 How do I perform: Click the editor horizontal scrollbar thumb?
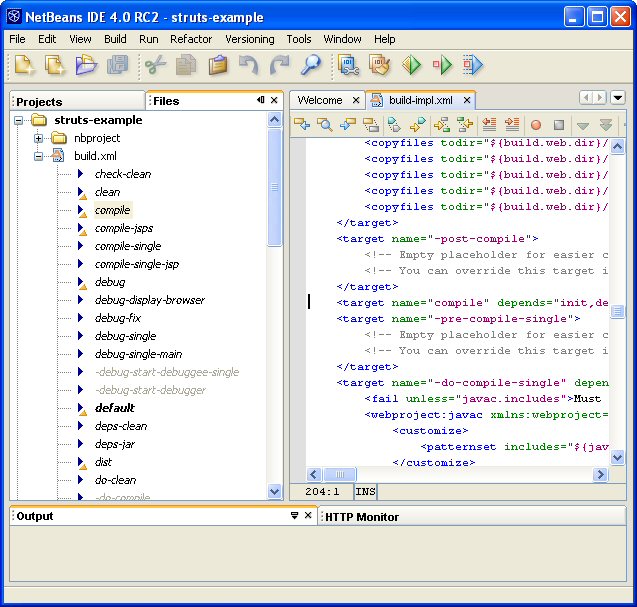click(x=340, y=474)
